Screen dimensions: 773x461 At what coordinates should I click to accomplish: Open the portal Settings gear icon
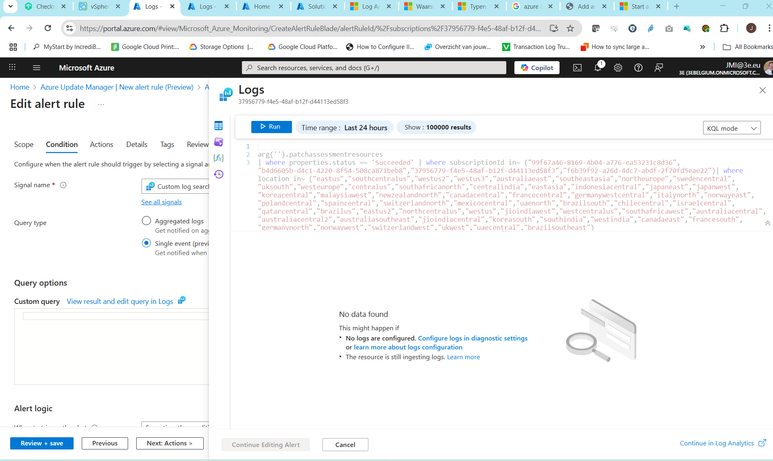click(618, 68)
